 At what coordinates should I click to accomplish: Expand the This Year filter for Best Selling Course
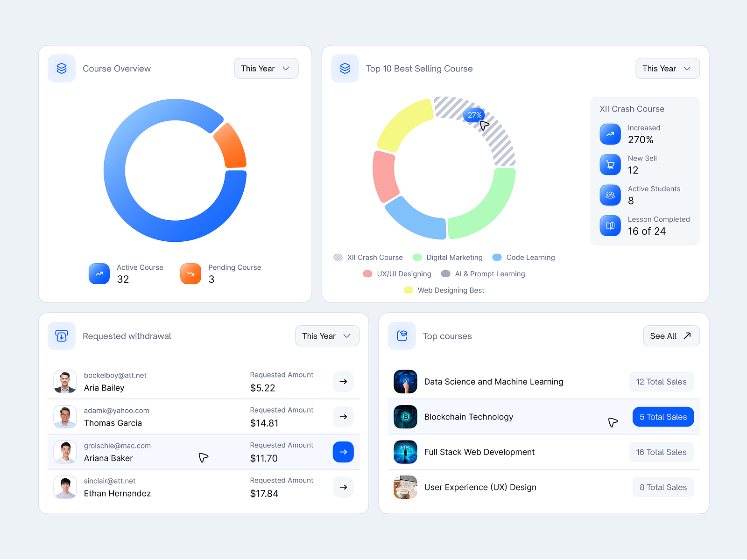click(x=667, y=68)
